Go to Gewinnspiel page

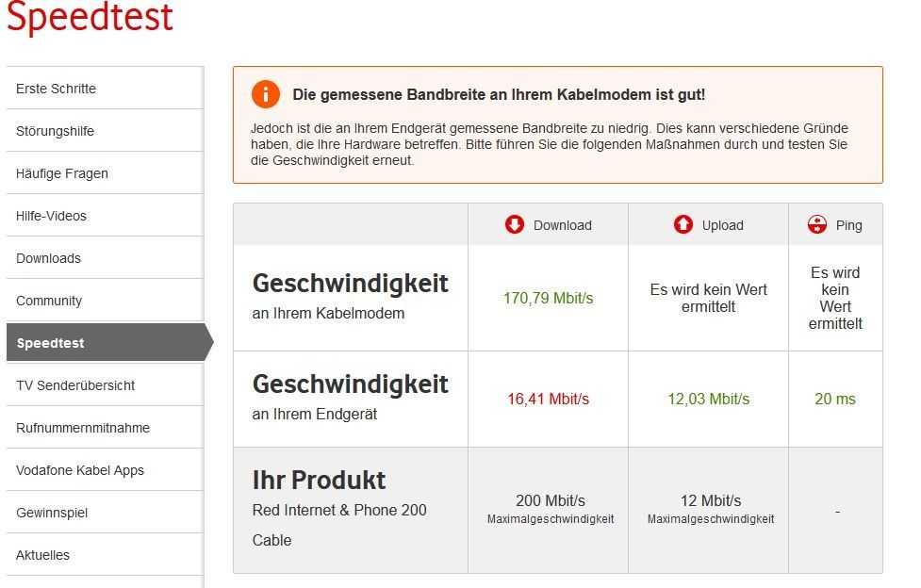click(x=105, y=513)
